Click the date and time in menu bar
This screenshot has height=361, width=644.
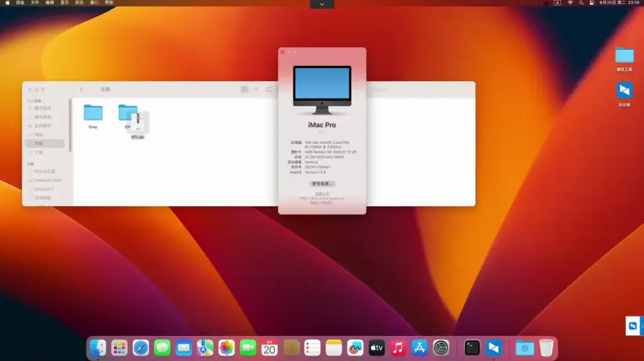click(x=619, y=3)
